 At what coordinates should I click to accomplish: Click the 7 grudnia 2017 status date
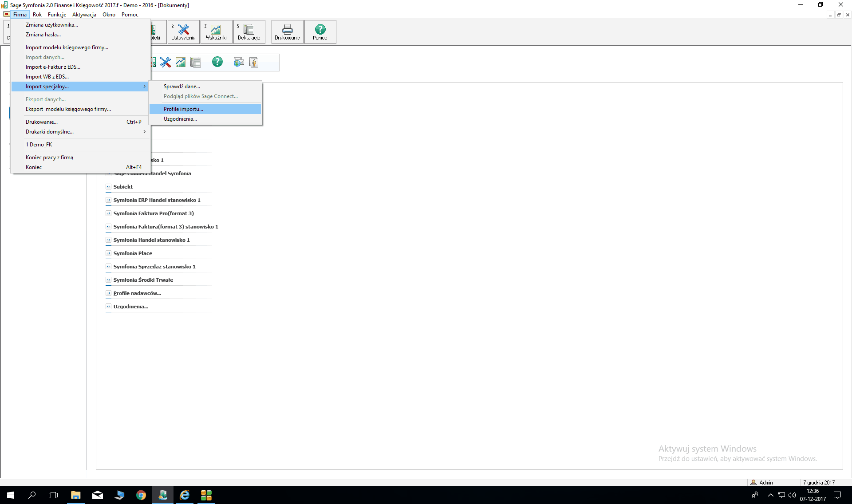[x=819, y=482]
